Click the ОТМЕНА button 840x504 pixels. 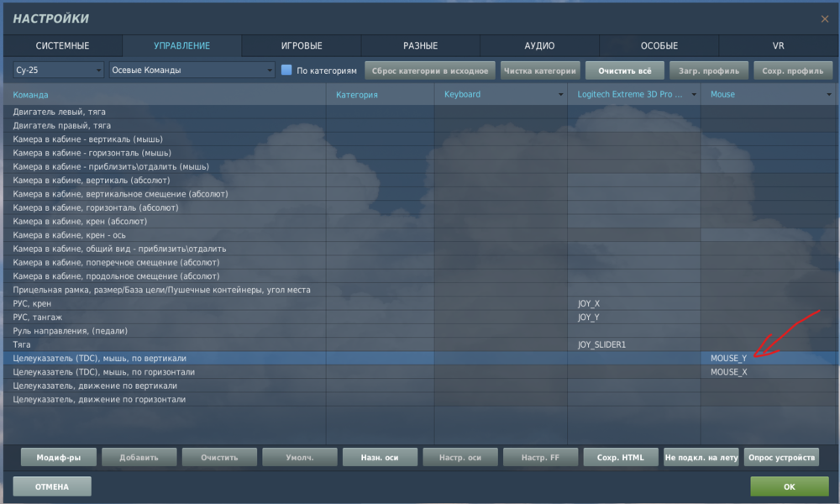pyautogui.click(x=52, y=487)
